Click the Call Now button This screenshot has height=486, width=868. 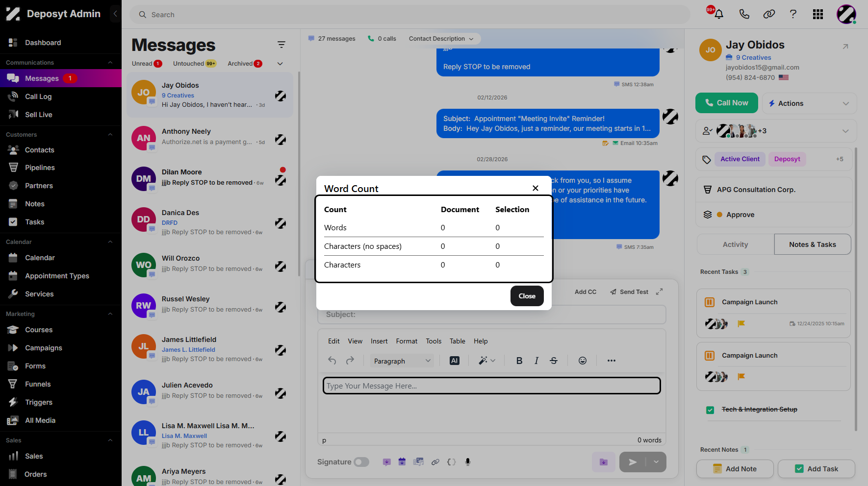(727, 103)
